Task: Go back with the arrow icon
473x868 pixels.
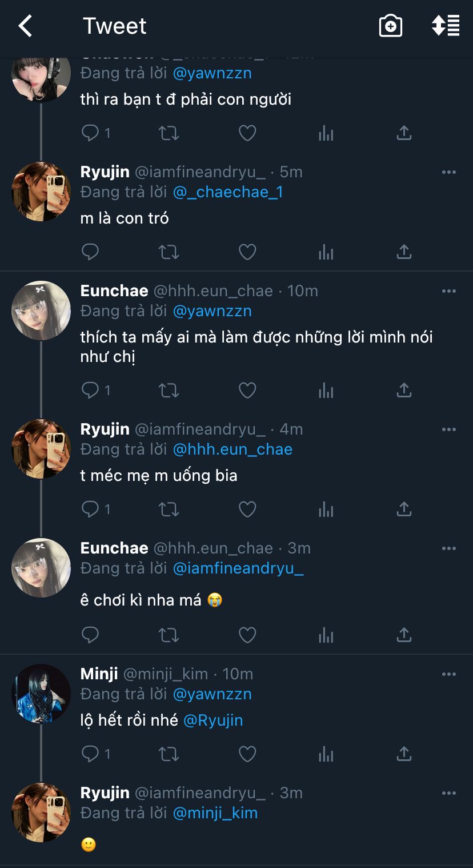Action: pos(25,26)
